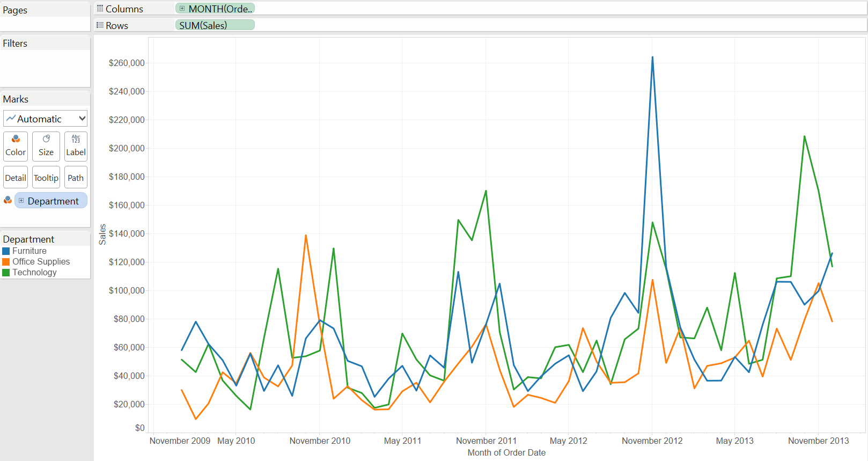Select Furniture in the legend

(x=30, y=251)
